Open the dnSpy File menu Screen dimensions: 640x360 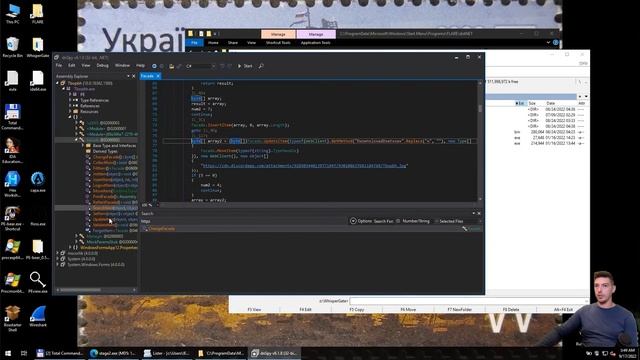click(x=59, y=65)
